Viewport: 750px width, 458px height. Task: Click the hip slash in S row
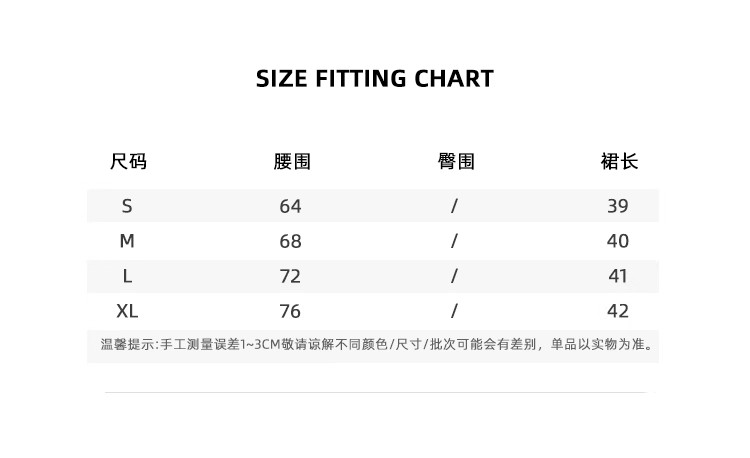(454, 206)
